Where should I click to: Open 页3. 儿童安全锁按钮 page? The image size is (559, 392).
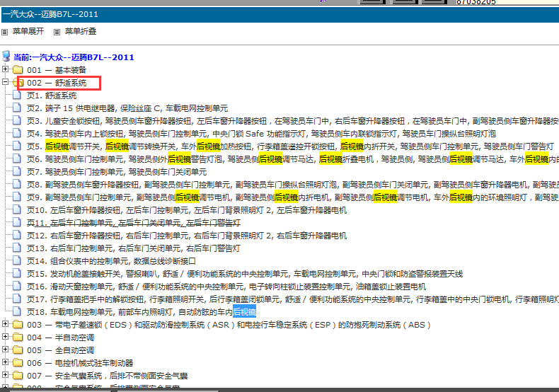[x=293, y=121]
